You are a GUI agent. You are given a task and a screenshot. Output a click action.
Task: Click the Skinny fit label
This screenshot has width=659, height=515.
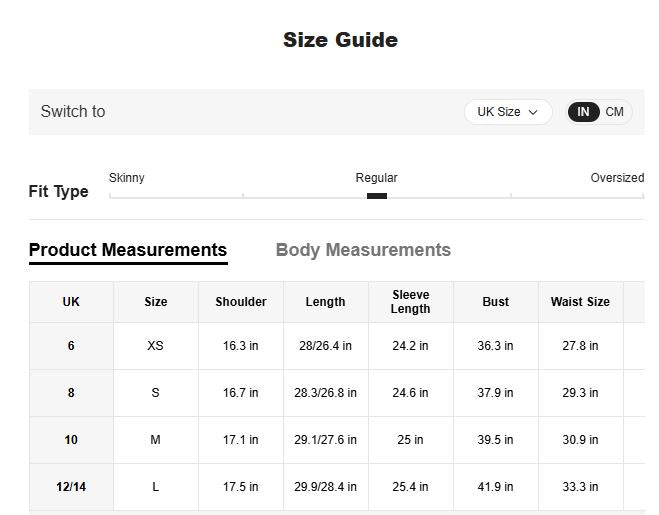pyautogui.click(x=127, y=178)
